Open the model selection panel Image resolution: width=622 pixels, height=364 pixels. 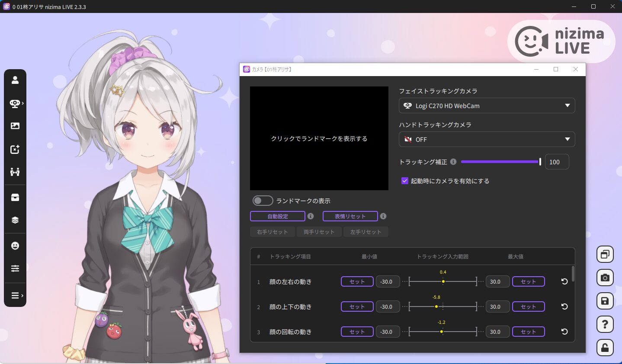coord(15,80)
